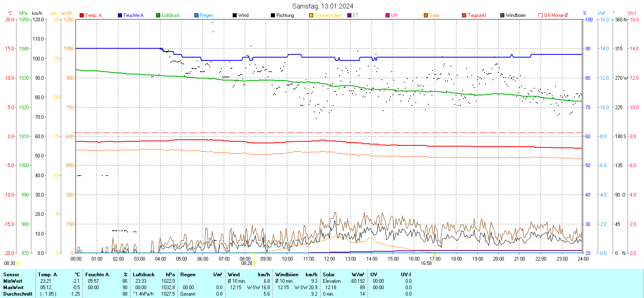The image size is (644, 298).
Task: Click the pink UV legend square
Action: 388,15
